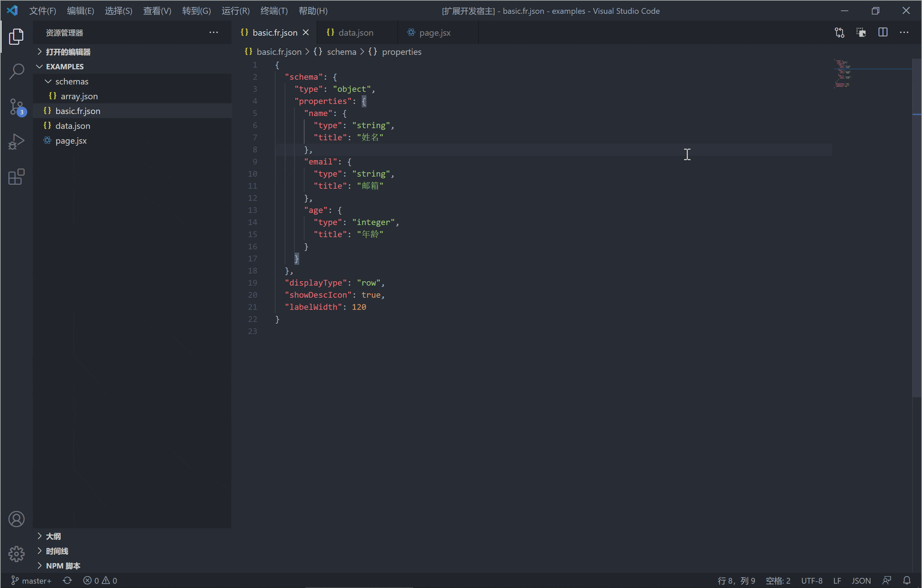Image resolution: width=922 pixels, height=588 pixels.
Task: Open the Search view in the activity bar
Action: pyautogui.click(x=16, y=72)
